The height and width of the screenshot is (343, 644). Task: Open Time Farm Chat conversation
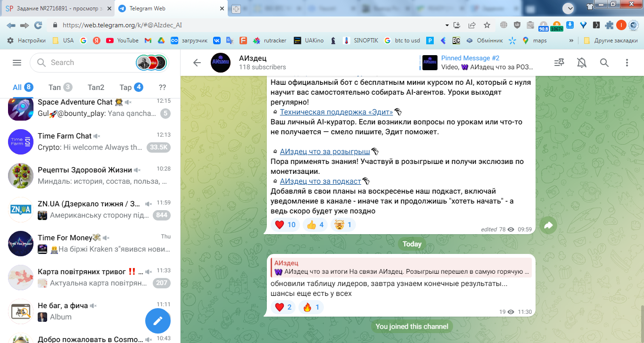[x=90, y=142]
